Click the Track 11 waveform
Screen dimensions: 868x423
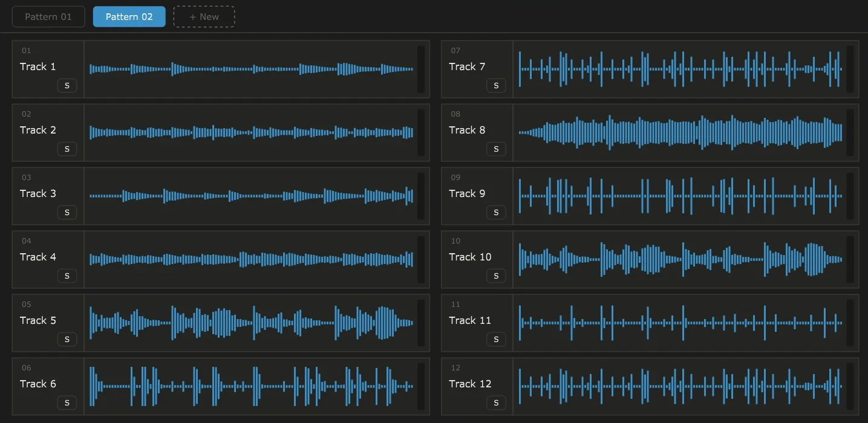680,323
